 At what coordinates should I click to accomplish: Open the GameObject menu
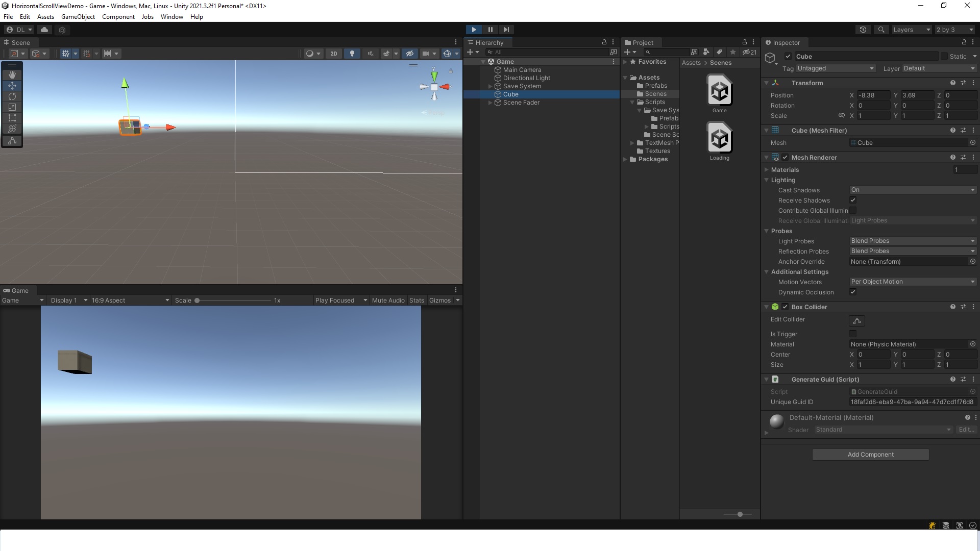pos(78,17)
